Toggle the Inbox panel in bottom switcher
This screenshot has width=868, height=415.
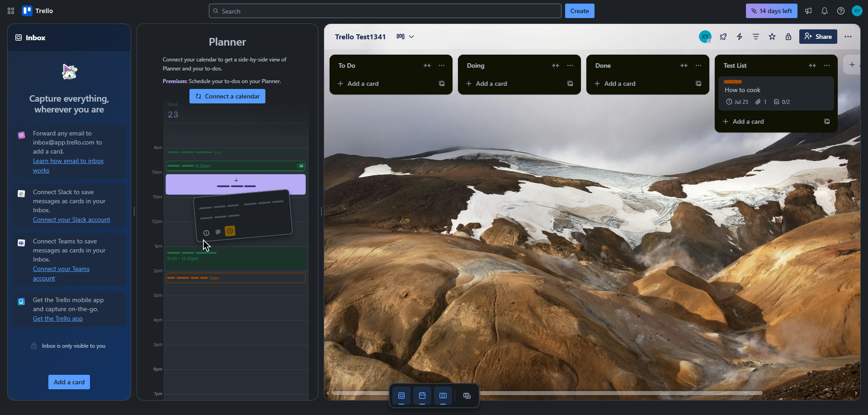[x=401, y=396]
